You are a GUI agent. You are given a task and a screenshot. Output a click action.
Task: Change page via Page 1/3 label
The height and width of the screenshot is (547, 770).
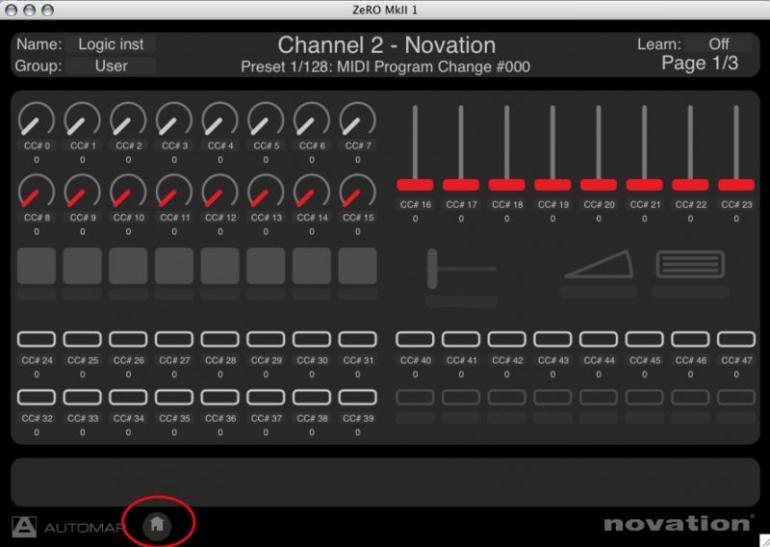click(x=700, y=63)
